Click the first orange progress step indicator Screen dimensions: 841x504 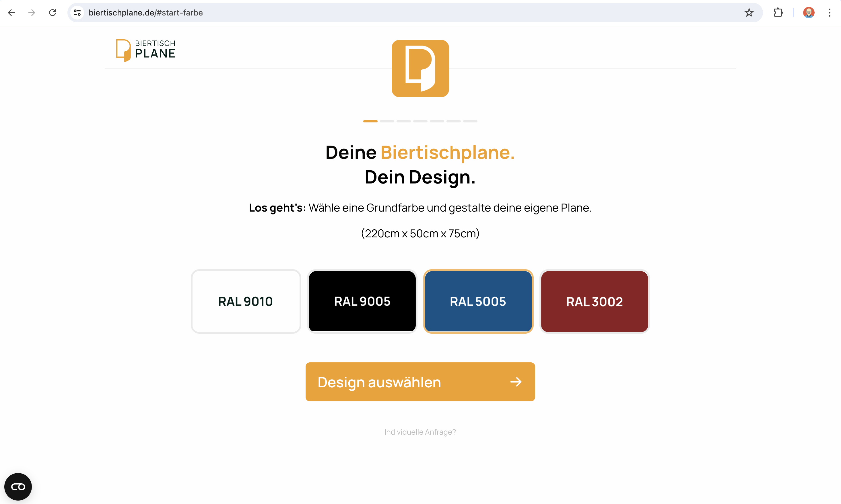point(370,121)
